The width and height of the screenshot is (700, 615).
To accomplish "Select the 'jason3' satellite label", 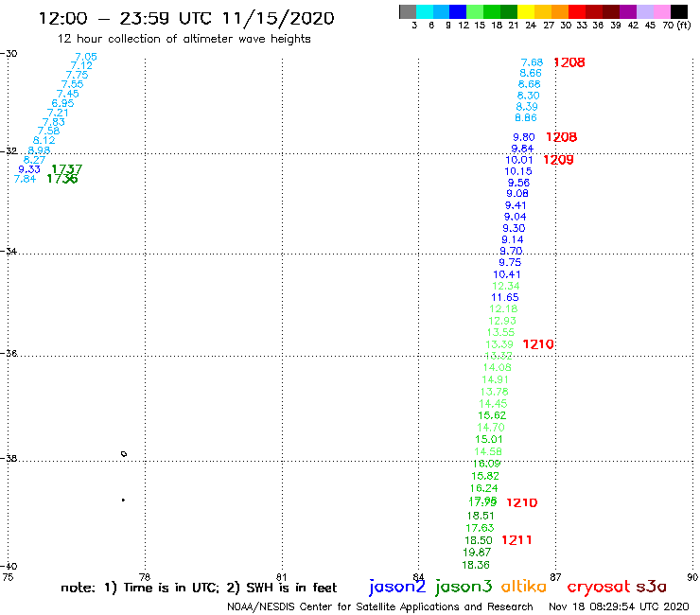I will point(464,587).
